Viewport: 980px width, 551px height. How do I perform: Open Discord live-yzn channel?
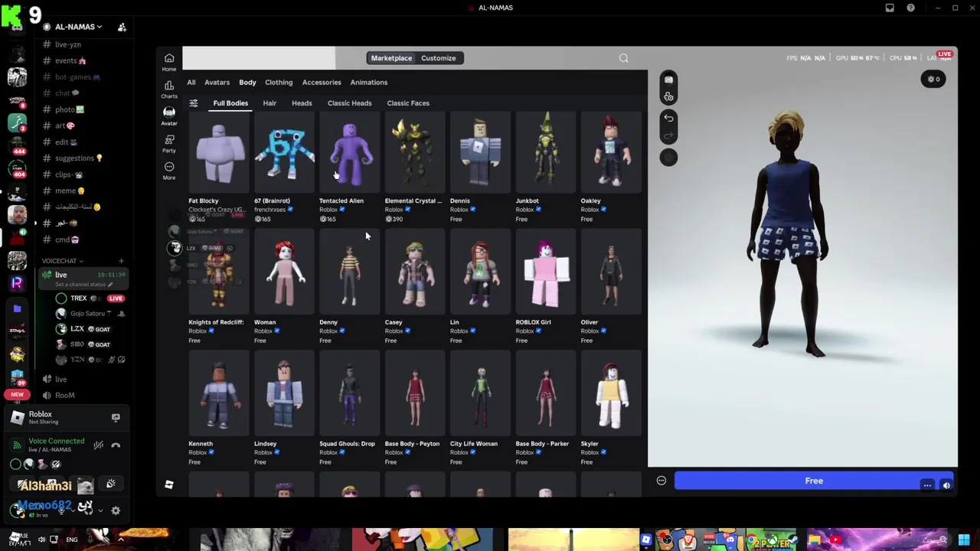pyautogui.click(x=68, y=44)
